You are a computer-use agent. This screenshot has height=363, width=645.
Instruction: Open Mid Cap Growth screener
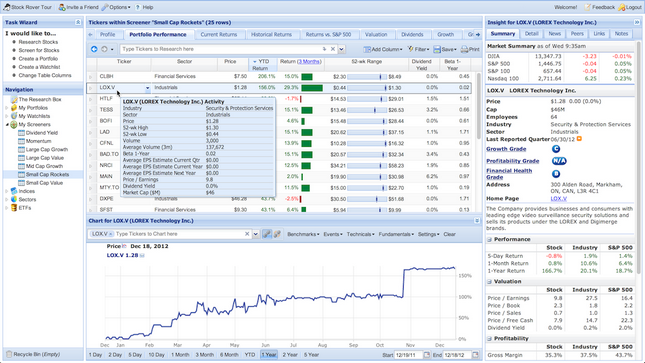click(44, 166)
